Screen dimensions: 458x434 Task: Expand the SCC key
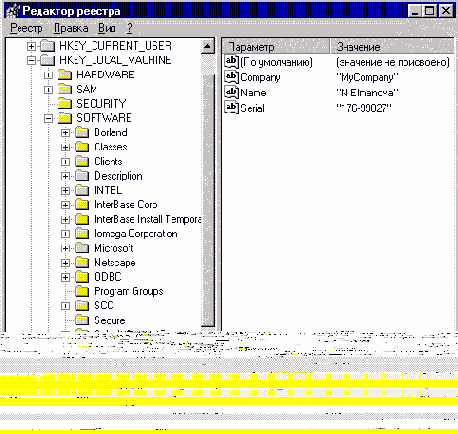(x=66, y=306)
